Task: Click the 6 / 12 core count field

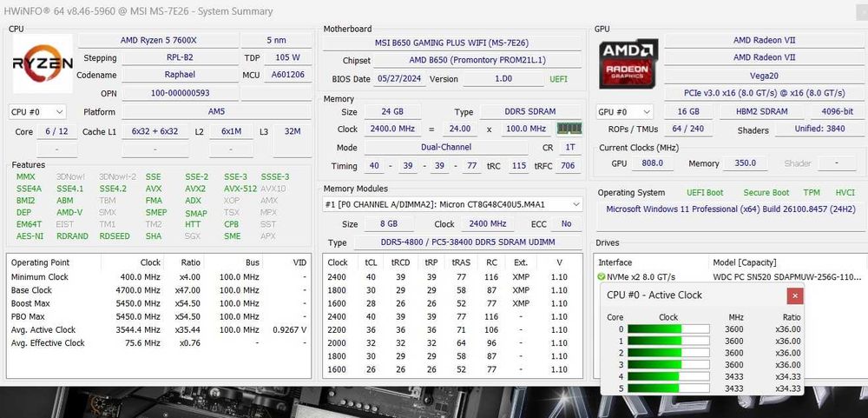Action: point(57,132)
